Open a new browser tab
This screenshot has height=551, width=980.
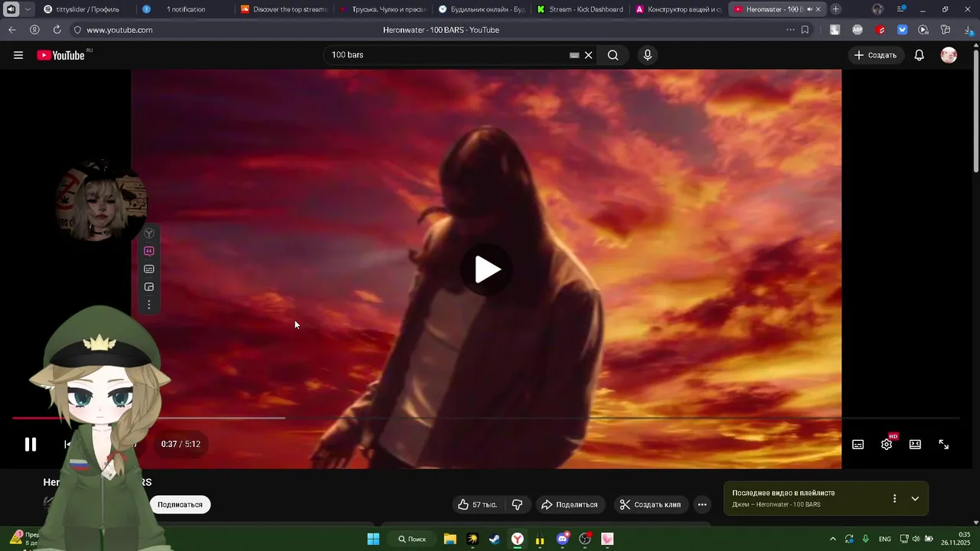coord(836,9)
